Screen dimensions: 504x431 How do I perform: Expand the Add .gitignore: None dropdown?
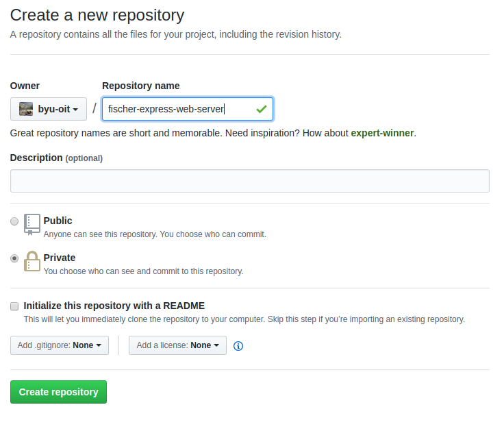pyautogui.click(x=60, y=345)
